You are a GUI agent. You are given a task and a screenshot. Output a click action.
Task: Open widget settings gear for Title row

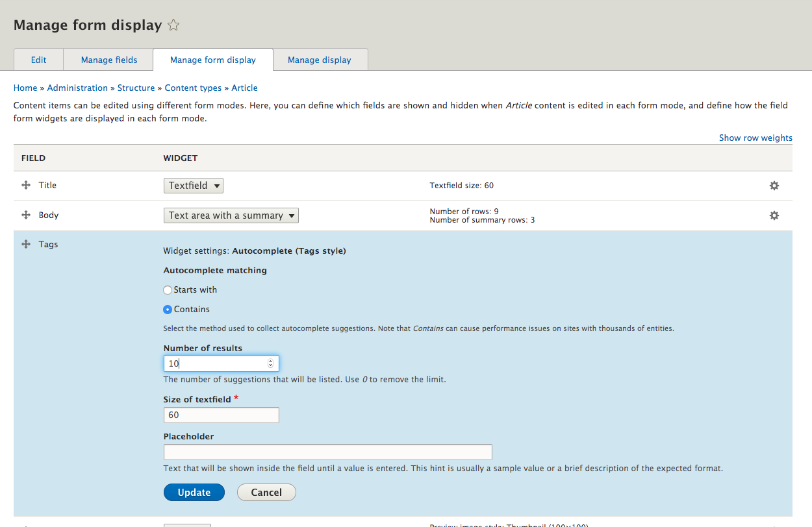pos(774,186)
